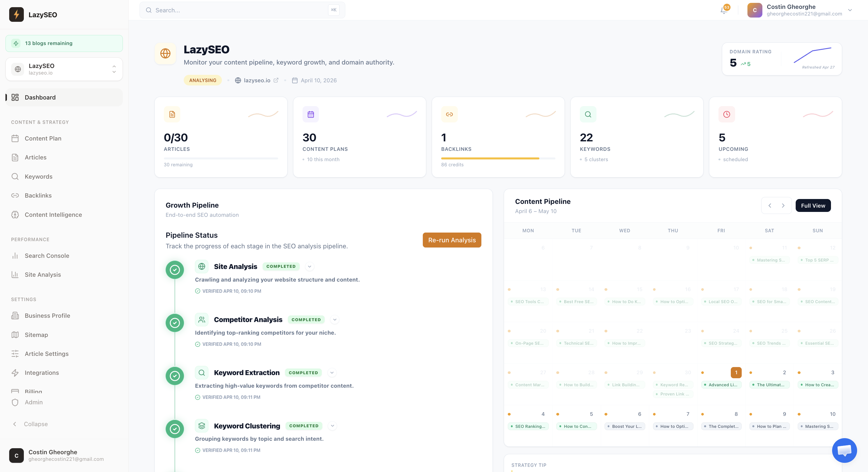This screenshot has width=868, height=472.
Task: Click the Keyword Extraction search stage icon
Action: tap(201, 373)
